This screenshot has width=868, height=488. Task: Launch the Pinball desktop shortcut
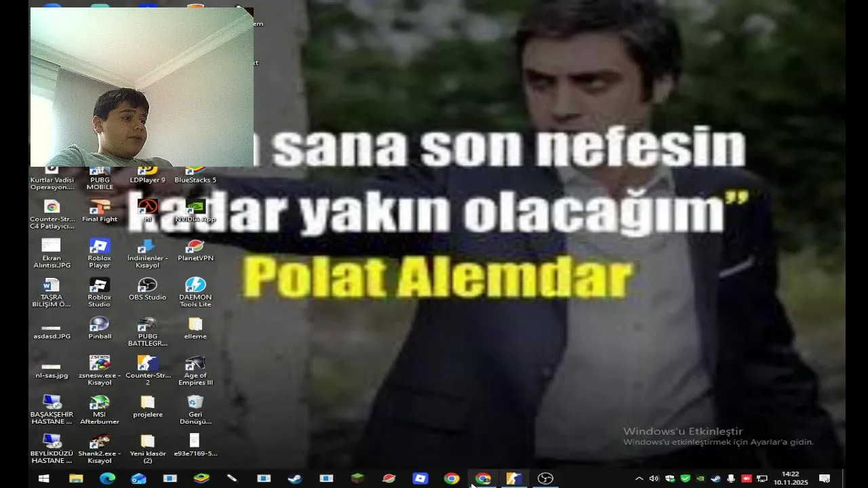pos(100,328)
